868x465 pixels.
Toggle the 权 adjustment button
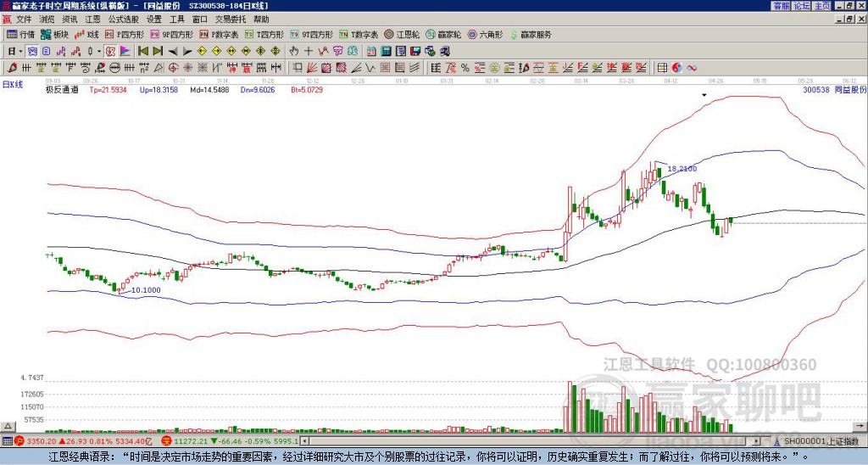pos(110,52)
